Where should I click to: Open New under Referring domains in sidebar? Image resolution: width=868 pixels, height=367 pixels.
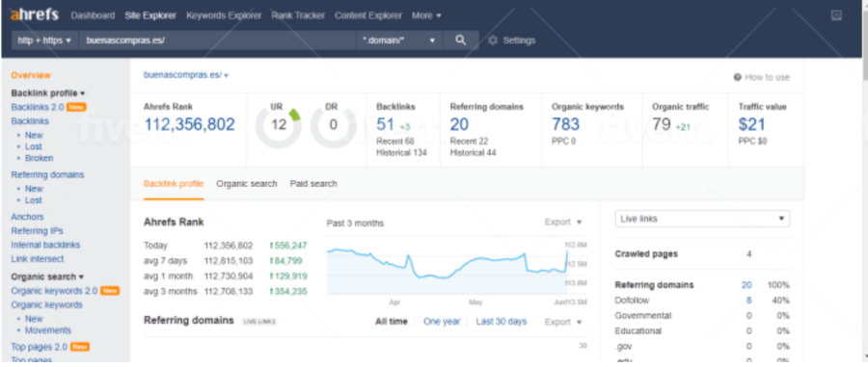[34, 189]
